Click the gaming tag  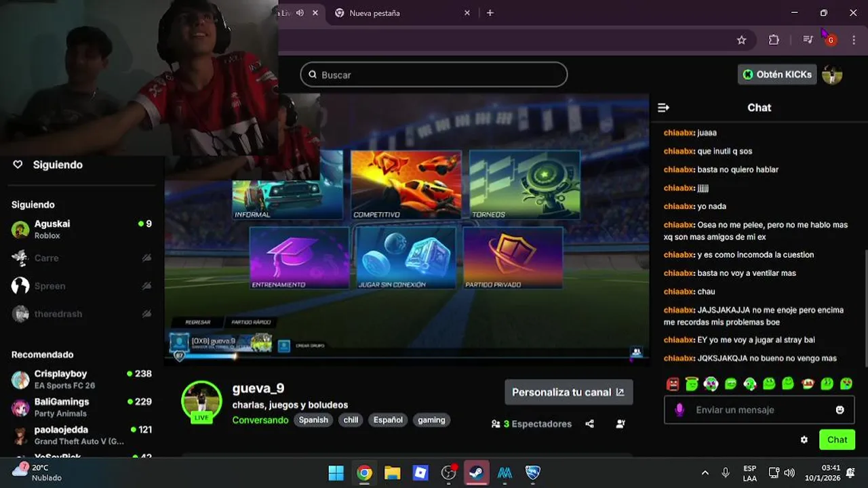pyautogui.click(x=431, y=420)
